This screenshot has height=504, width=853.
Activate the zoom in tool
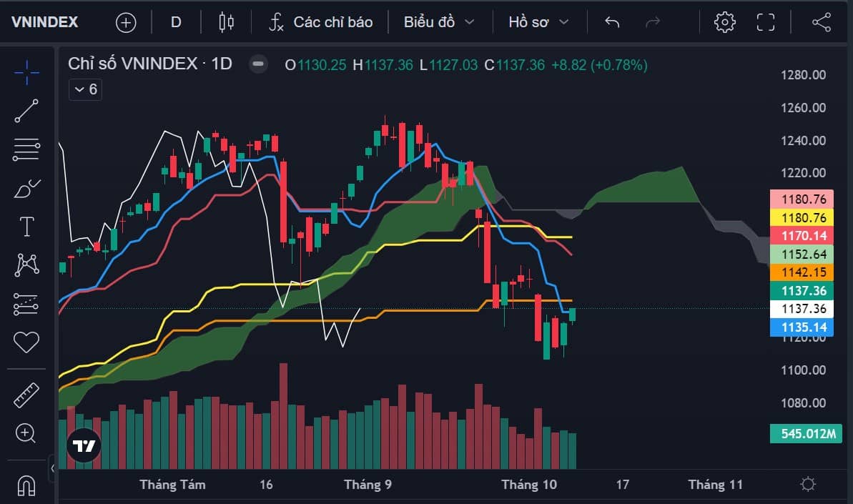[26, 433]
